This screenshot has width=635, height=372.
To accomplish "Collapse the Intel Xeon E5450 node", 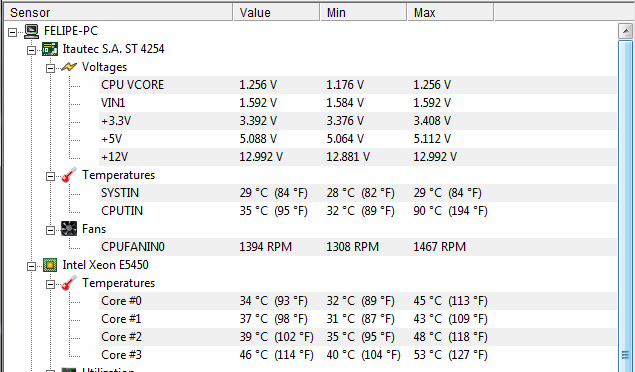I will coord(31,266).
